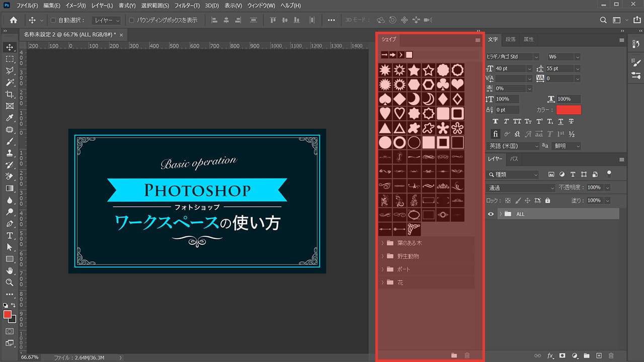Select the Gradient tool

tap(10, 189)
